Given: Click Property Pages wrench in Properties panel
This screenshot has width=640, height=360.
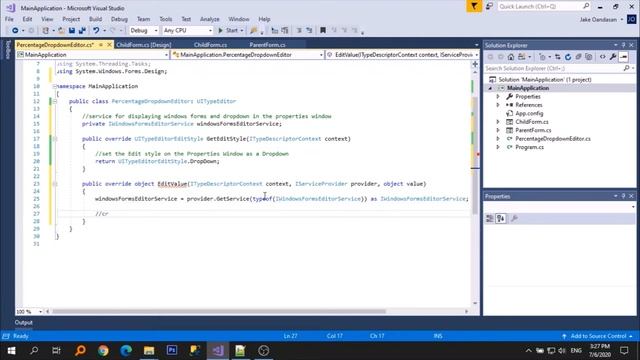Looking at the screenshot, I should coord(514,219).
